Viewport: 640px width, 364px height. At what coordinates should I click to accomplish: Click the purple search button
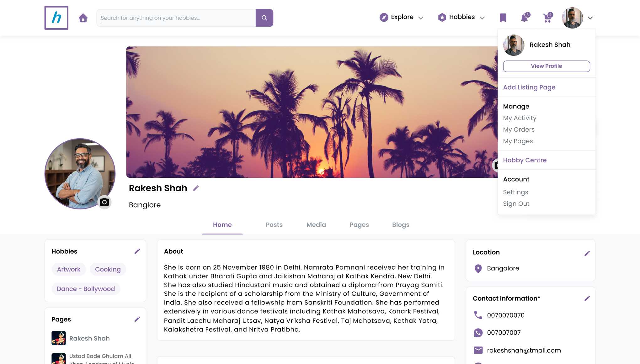click(264, 18)
